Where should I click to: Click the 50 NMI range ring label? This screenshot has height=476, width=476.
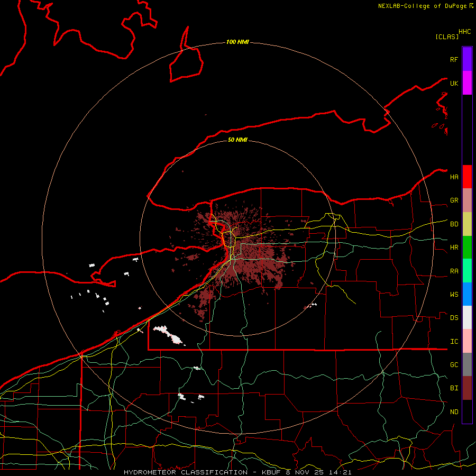237,140
